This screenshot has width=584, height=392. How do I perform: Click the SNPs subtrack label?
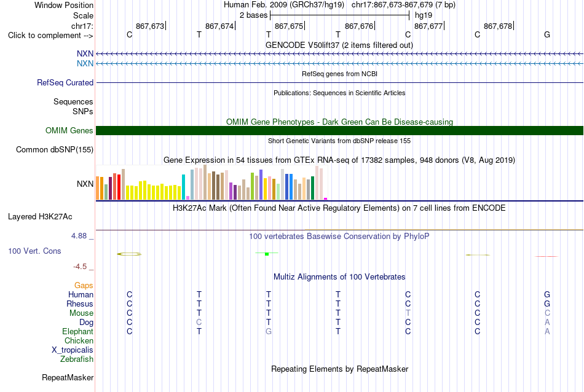(x=83, y=111)
